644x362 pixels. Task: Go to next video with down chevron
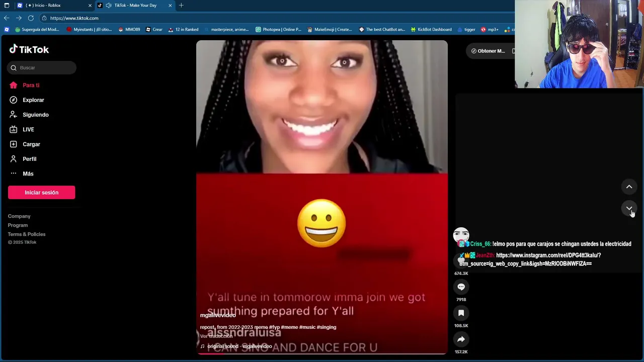coord(629,208)
